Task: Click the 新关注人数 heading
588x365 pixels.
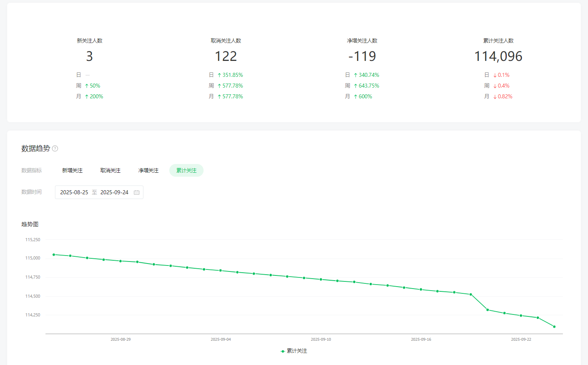Action: 90,41
